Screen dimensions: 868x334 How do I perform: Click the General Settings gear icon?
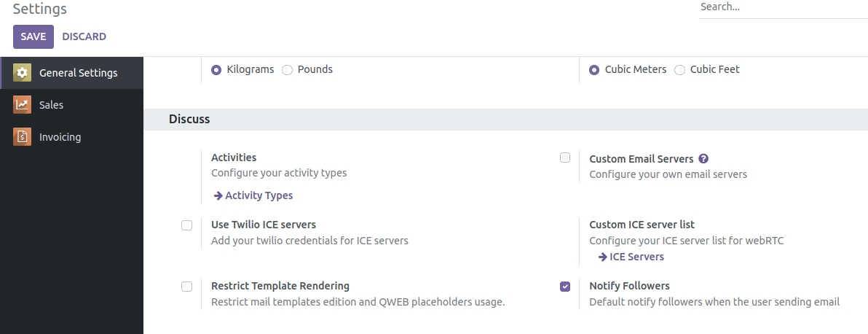pos(22,73)
